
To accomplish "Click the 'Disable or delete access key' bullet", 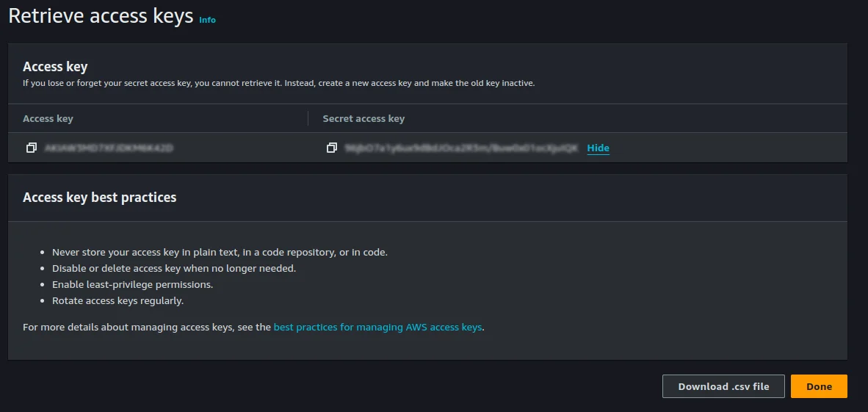I will 174,268.
